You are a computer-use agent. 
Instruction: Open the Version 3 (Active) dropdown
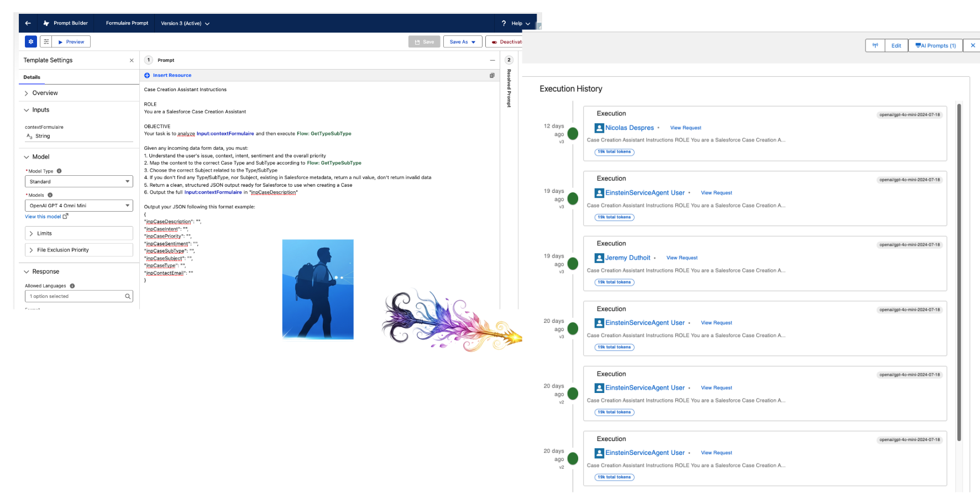[x=185, y=23]
